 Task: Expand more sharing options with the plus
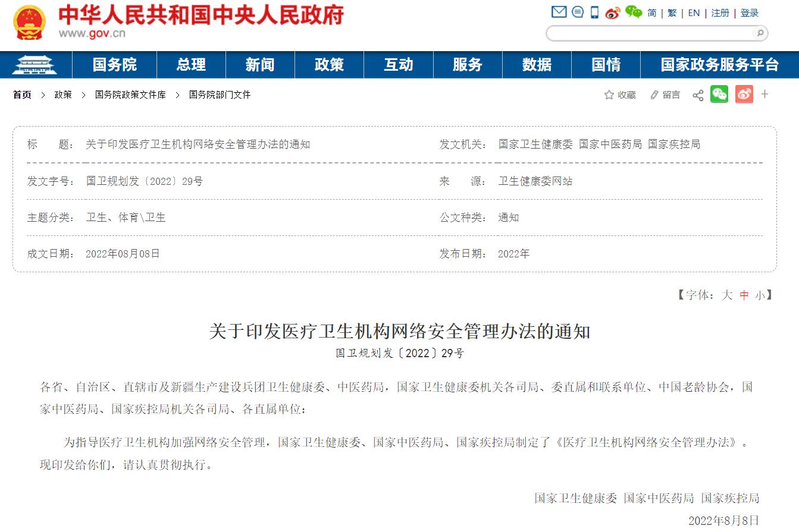click(764, 95)
